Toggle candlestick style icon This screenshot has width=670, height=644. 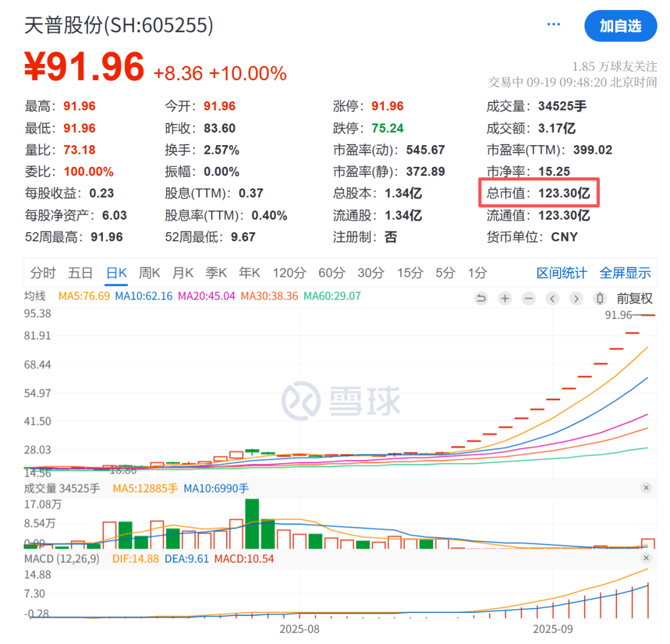click(600, 298)
